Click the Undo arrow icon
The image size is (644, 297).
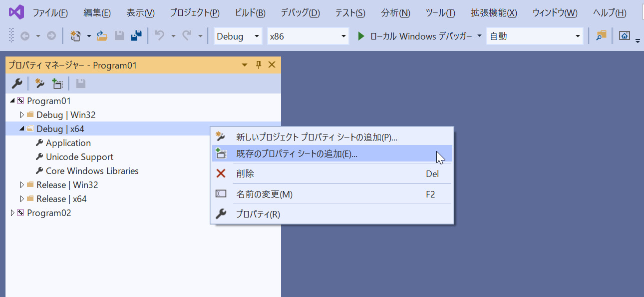160,36
